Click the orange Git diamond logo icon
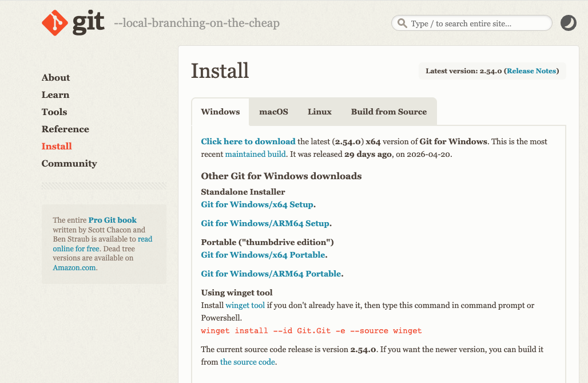588x383 pixels. point(55,23)
